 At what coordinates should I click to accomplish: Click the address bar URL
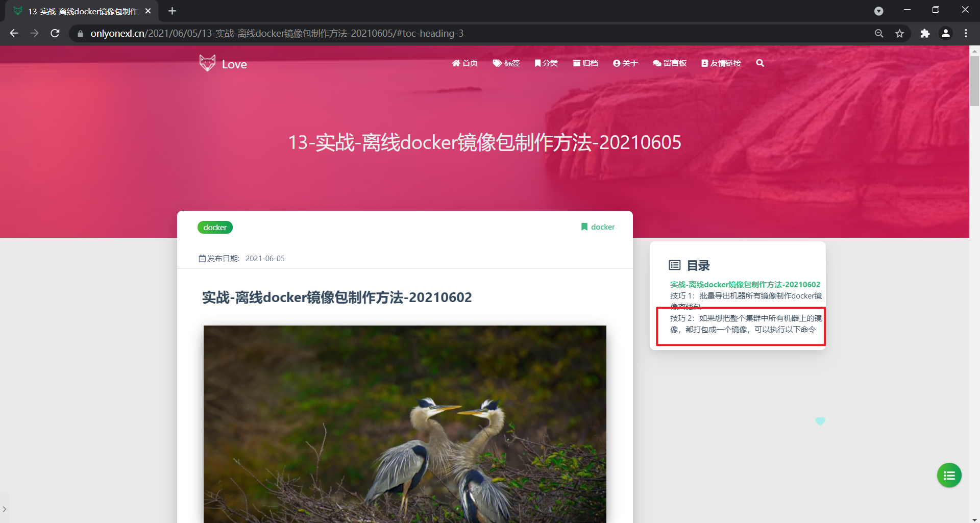pyautogui.click(x=277, y=33)
